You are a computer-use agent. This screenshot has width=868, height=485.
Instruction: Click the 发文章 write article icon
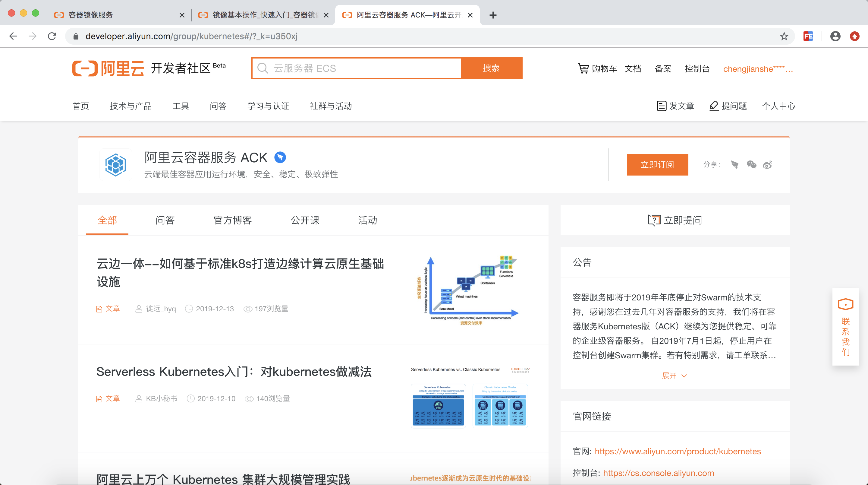(x=661, y=106)
